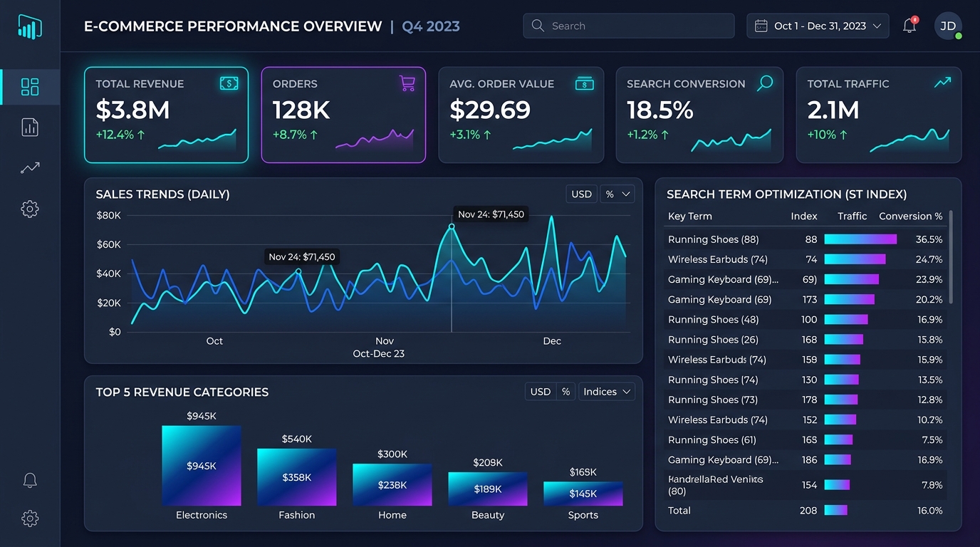
Task: Open the % dropdown in Sales Trends
Action: (x=617, y=194)
